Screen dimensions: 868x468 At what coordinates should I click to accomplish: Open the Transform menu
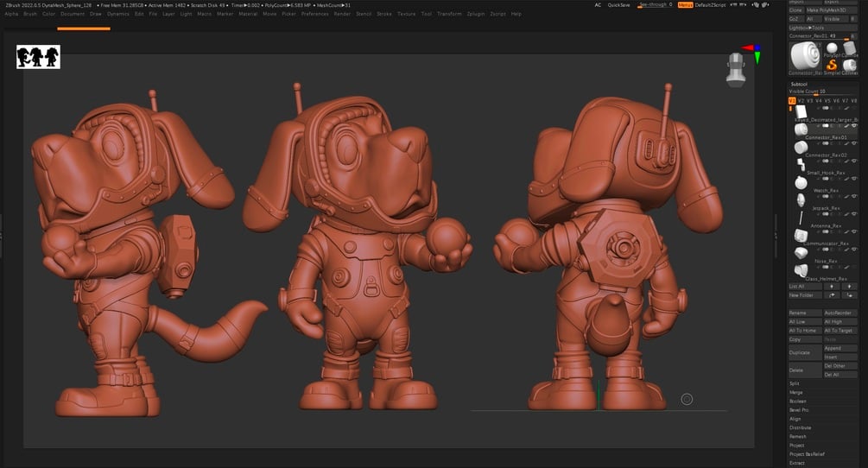449,14
